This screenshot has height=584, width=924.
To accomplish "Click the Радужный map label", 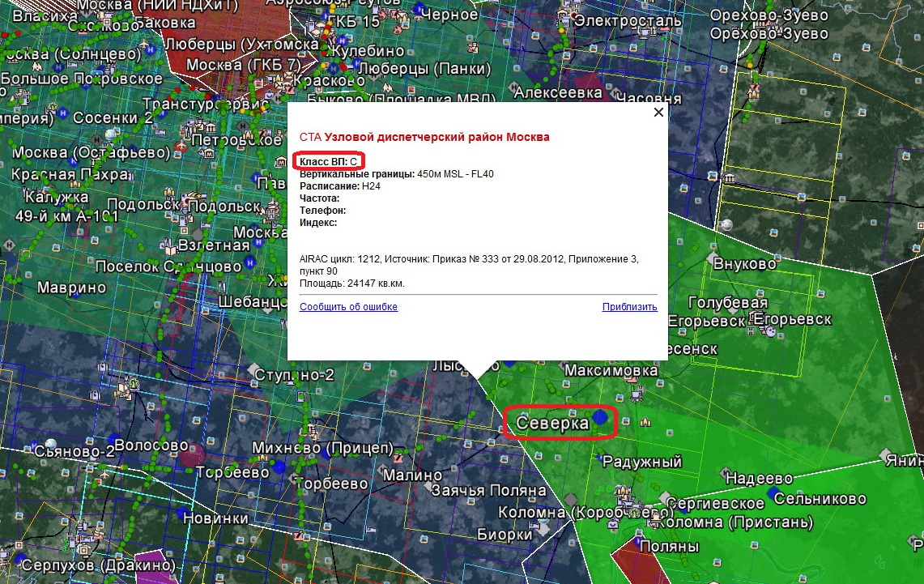I will 641,462.
